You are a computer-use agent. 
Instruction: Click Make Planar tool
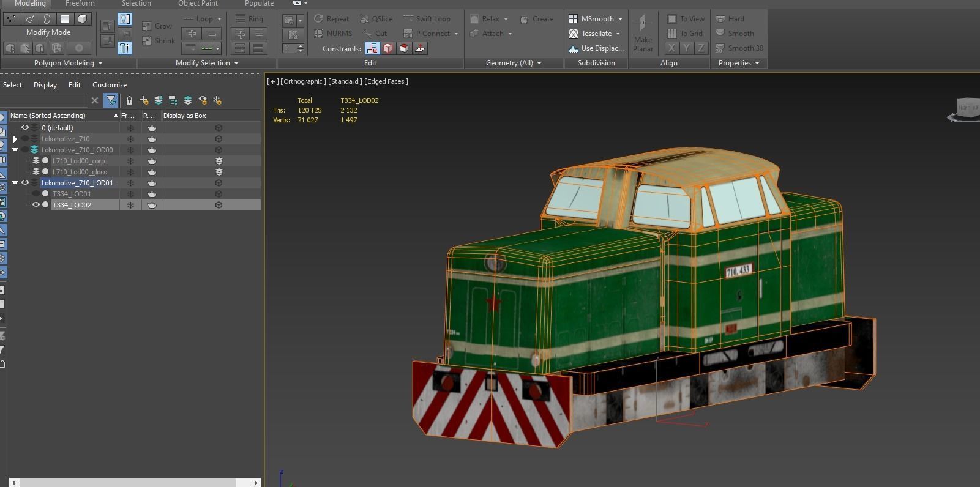pos(643,34)
